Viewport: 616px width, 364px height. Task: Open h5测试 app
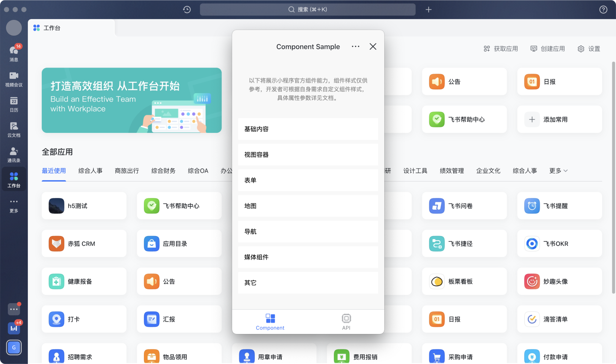tap(84, 206)
